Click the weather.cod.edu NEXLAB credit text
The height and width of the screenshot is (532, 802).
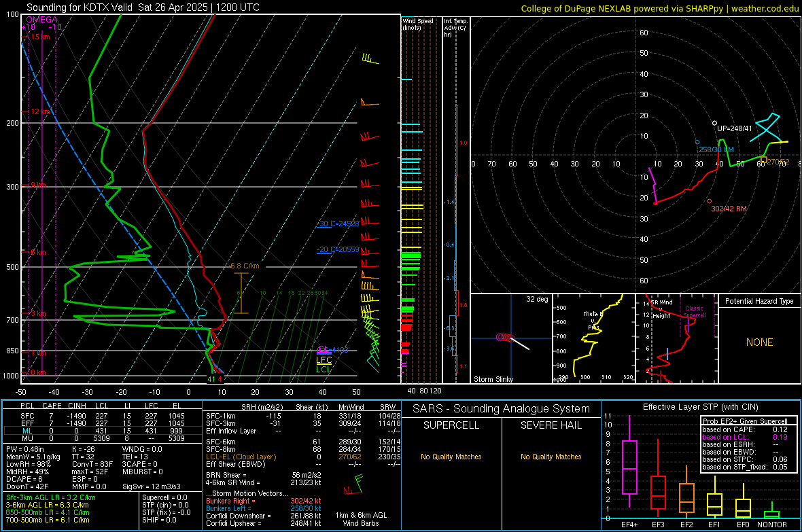point(659,8)
